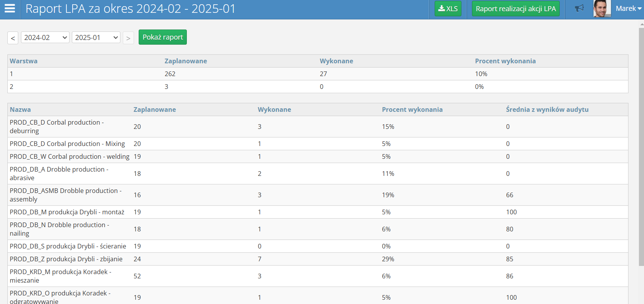
Task: Click Procent wykonania header in layer table
Action: [505, 61]
